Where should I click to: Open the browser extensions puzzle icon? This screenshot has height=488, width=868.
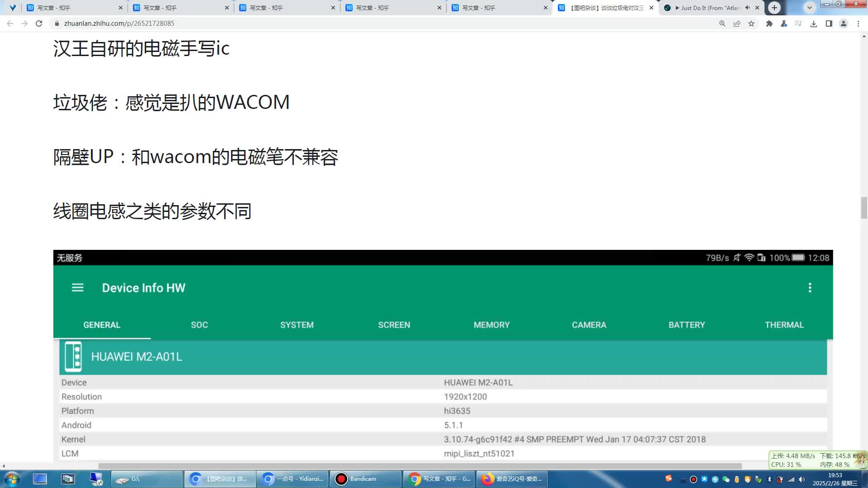tap(769, 23)
